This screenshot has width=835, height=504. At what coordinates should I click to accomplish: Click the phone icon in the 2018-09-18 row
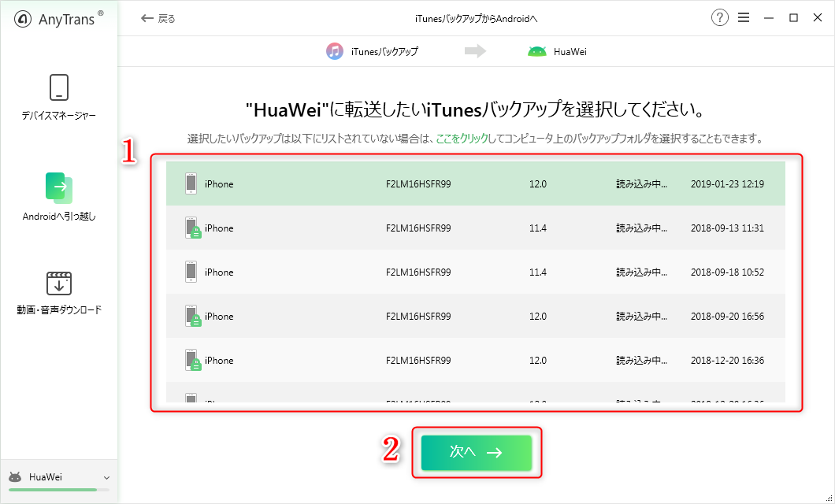[191, 272]
